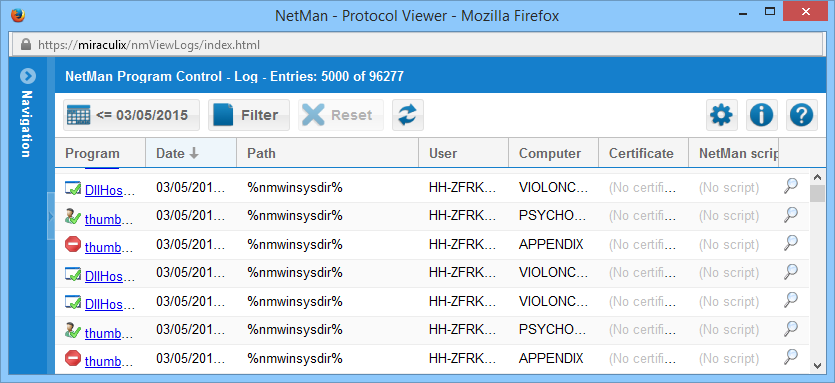Click the red stop icon in upper APPENDIX row
The height and width of the screenshot is (383, 835).
(x=73, y=245)
